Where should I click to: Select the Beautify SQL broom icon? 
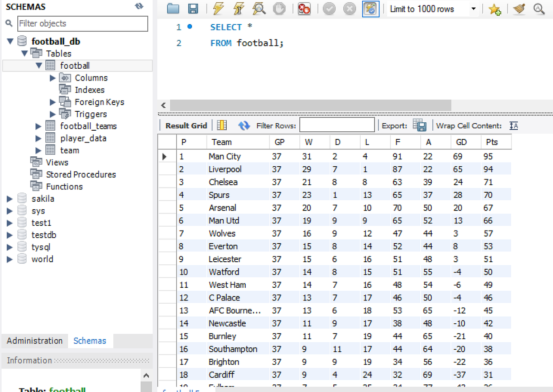[x=519, y=9]
